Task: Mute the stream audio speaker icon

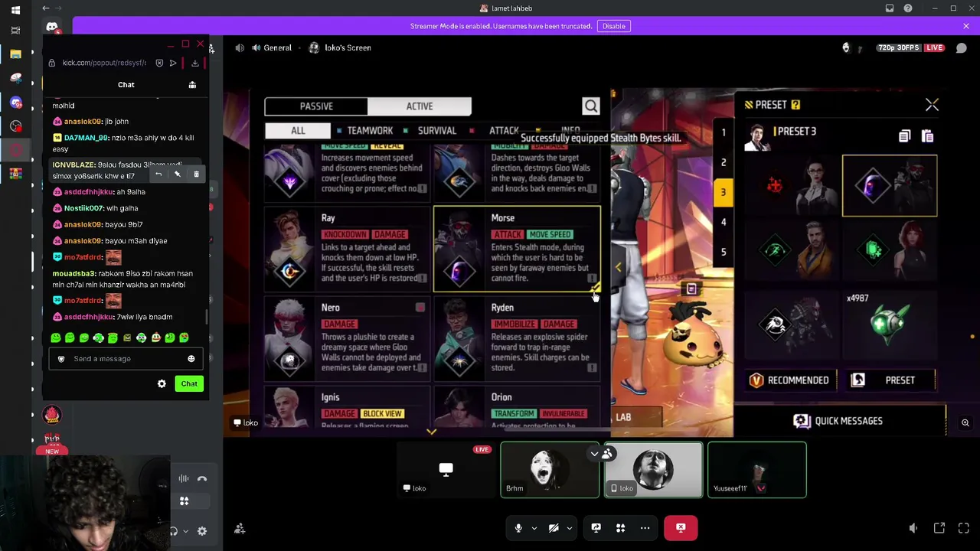Action: click(x=240, y=47)
